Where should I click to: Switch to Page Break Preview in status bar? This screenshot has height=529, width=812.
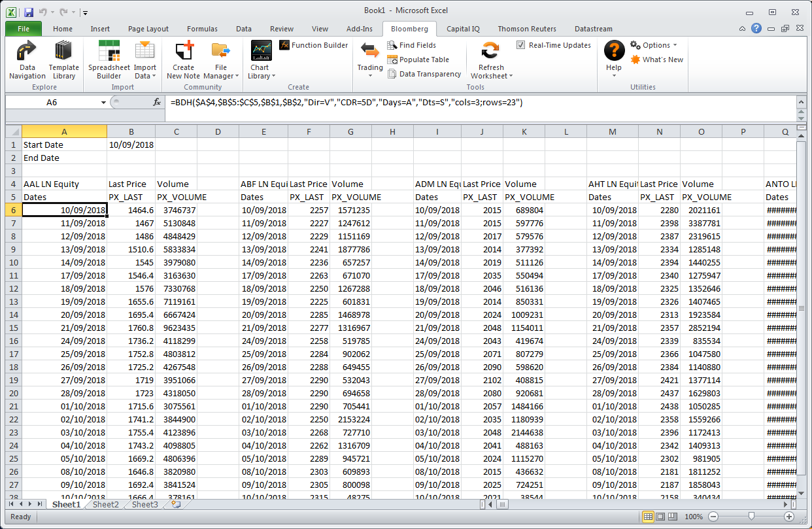pyautogui.click(x=674, y=517)
